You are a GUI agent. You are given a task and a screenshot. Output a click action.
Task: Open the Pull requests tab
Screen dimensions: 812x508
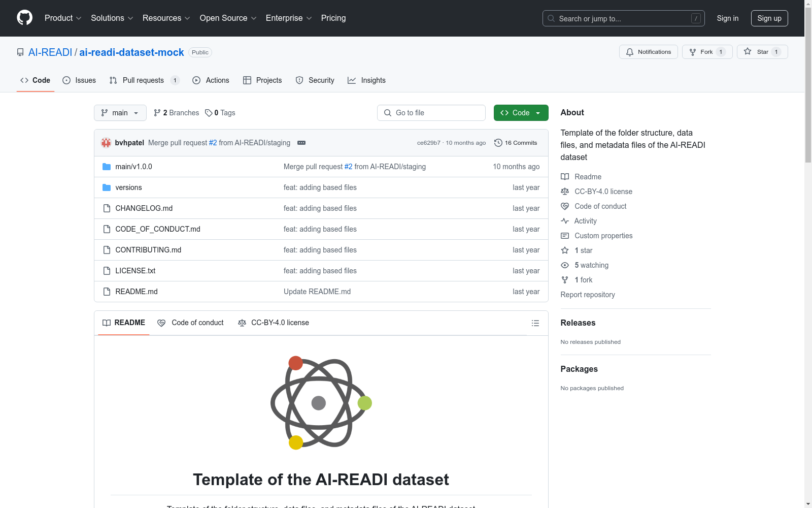(x=144, y=80)
